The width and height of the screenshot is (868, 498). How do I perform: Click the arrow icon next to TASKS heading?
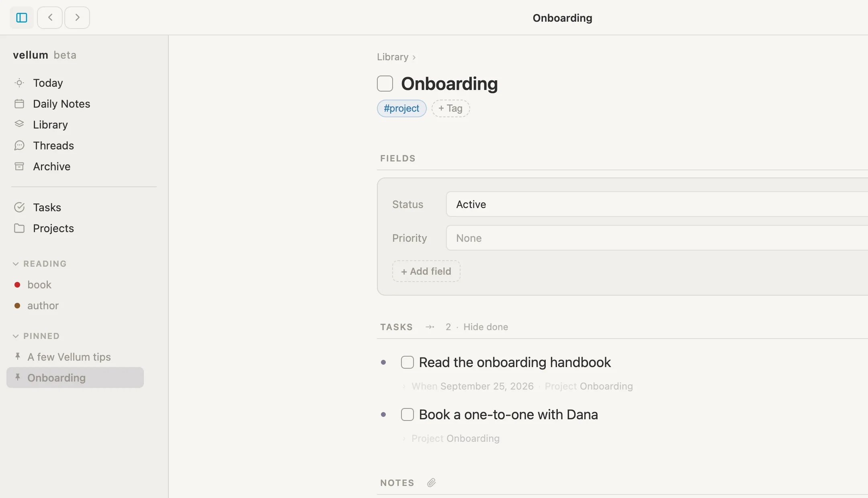[x=430, y=327]
